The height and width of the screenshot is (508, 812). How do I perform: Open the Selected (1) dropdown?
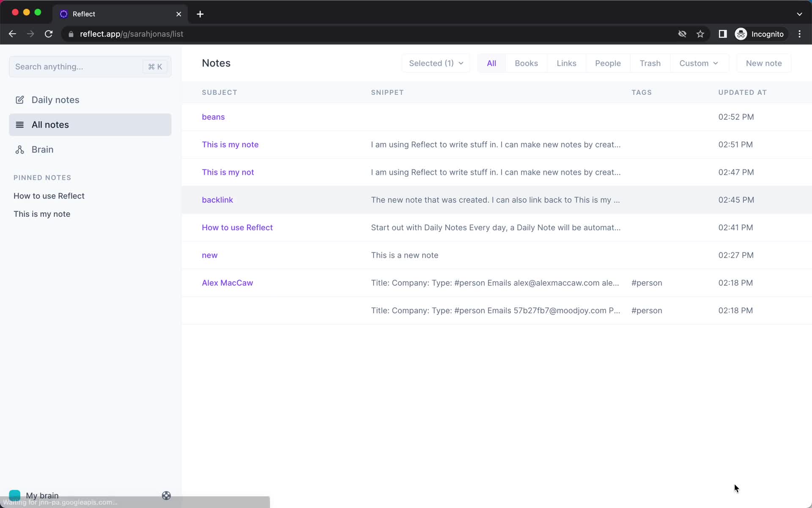[x=436, y=63]
